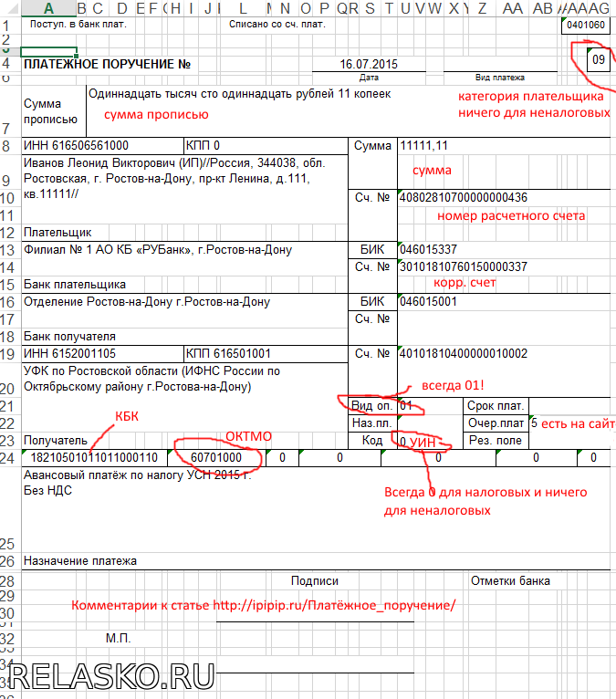Click 'ПЛАТЕЖНОЕ ПОРУЧЕНИЕ №' title cell
The width and height of the screenshot is (616, 699).
(x=107, y=64)
